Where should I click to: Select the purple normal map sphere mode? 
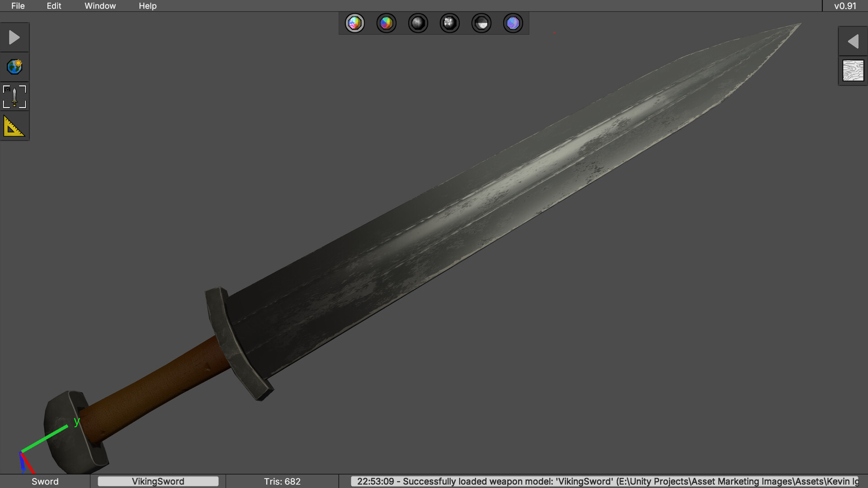coord(513,23)
